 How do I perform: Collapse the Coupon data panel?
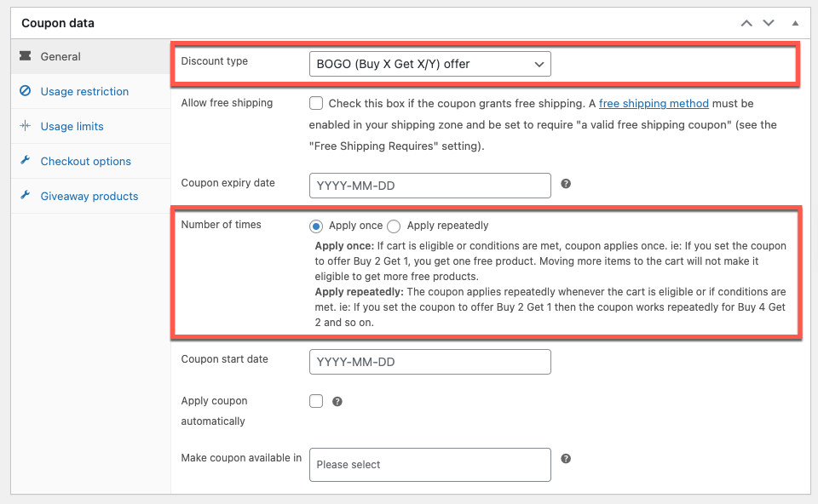coord(795,23)
